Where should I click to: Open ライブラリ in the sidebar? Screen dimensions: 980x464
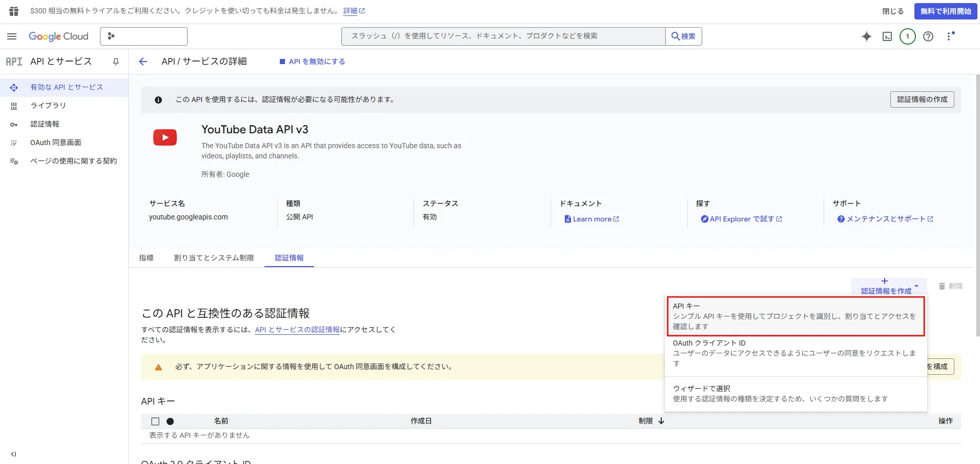coord(64,106)
